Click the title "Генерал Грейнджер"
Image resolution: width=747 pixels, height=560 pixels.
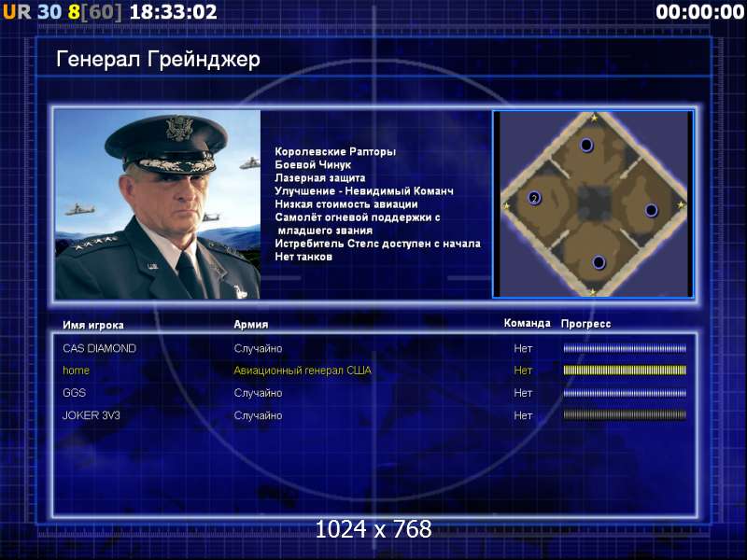coord(158,60)
